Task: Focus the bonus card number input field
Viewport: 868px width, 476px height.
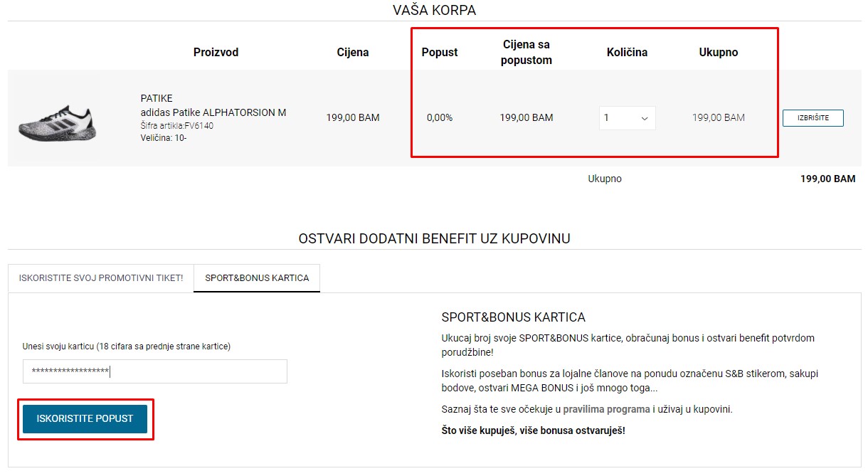Action: click(x=155, y=371)
